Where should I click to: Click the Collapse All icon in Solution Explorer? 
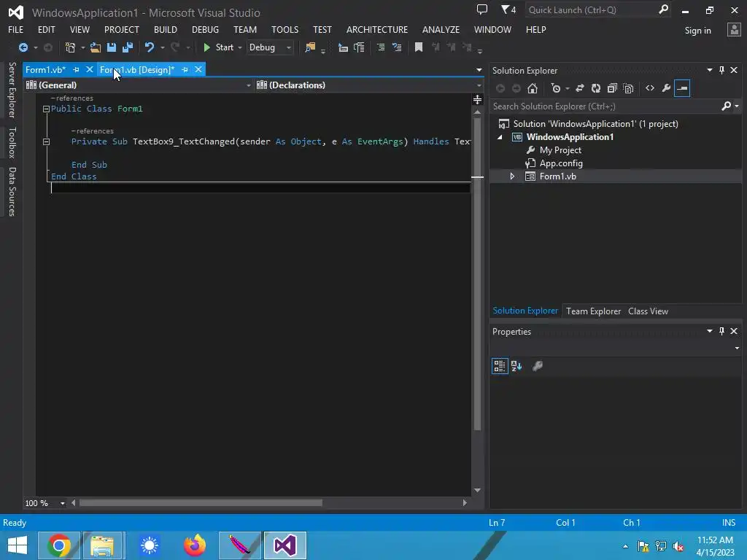[612, 88]
